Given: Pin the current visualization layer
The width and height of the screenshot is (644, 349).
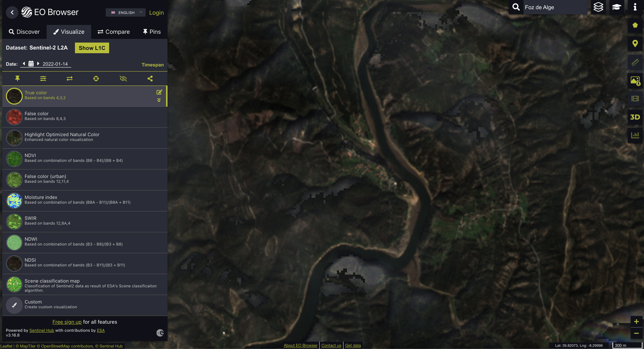Looking at the screenshot, I should point(17,79).
